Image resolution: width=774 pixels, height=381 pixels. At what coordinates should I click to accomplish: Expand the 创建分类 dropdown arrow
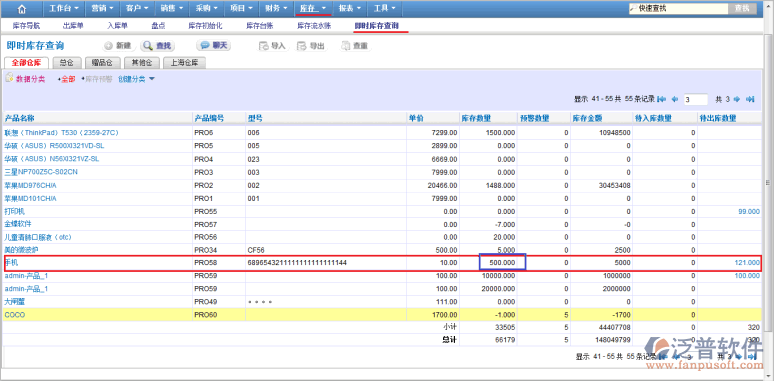[x=152, y=79]
